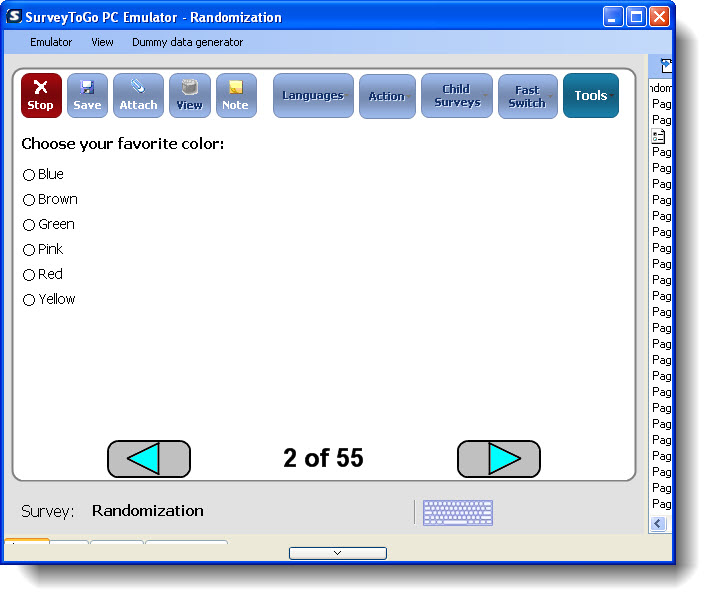Open the Dummy data generator menu
Image resolution: width=716 pixels, height=605 pixels.
click(x=187, y=42)
